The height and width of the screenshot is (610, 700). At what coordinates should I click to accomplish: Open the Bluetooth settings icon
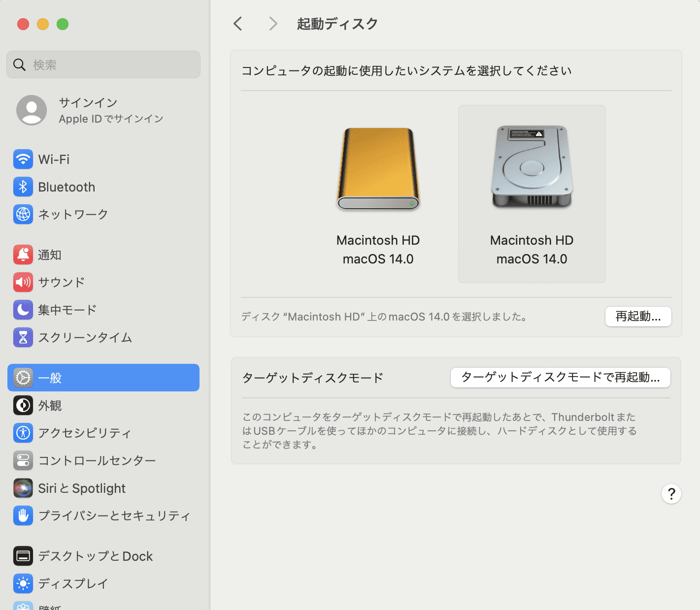(x=23, y=187)
